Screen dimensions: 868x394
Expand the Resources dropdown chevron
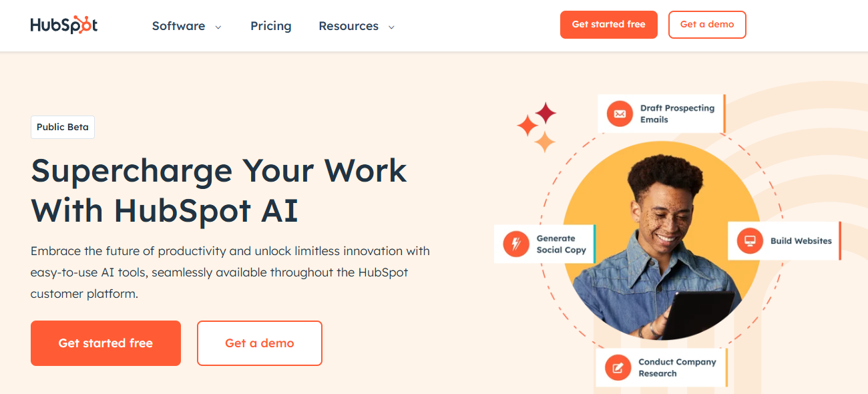[x=391, y=27]
